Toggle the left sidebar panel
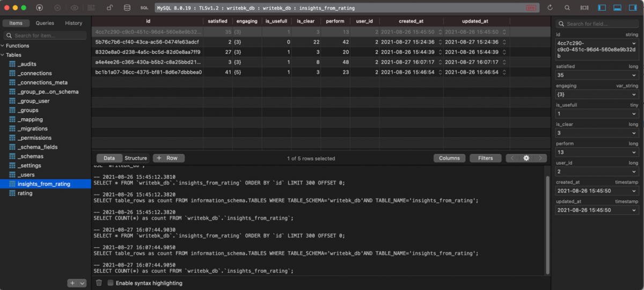Screen dimensions: 644x290 (x=602, y=8)
